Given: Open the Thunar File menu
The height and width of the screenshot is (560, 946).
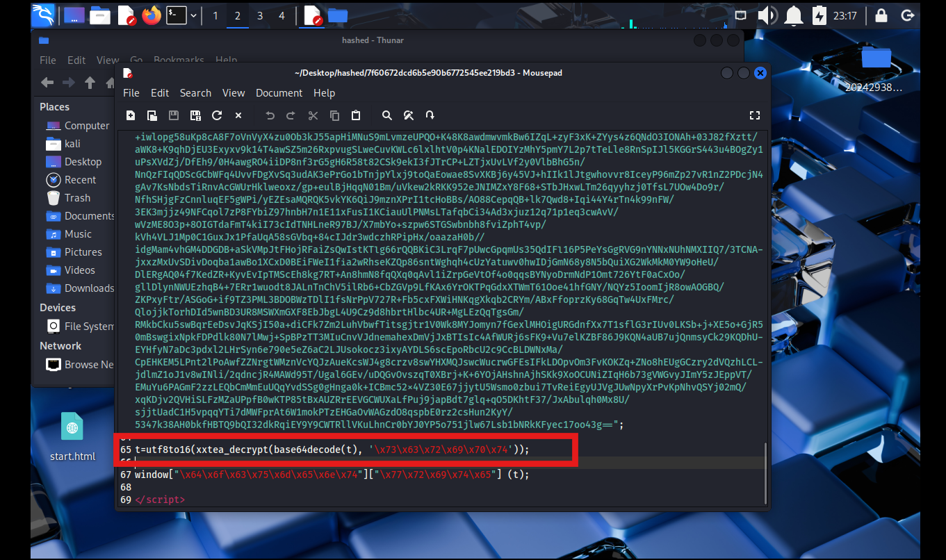Looking at the screenshot, I should click(x=47, y=60).
